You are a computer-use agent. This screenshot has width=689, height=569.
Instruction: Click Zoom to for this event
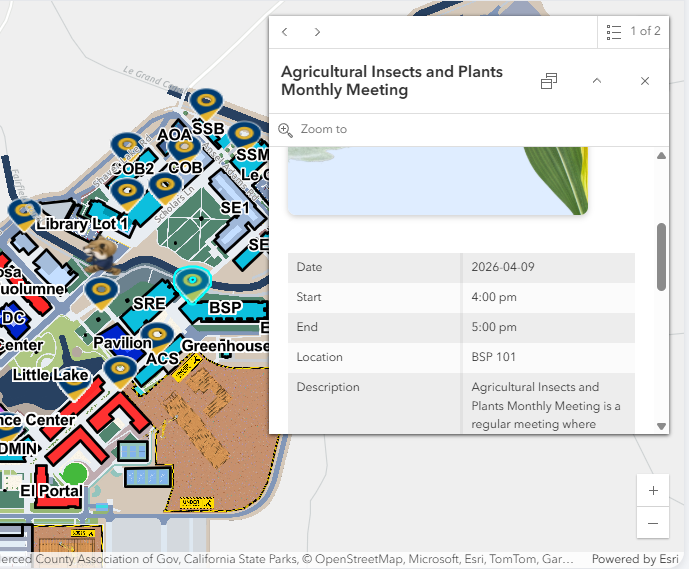point(313,130)
